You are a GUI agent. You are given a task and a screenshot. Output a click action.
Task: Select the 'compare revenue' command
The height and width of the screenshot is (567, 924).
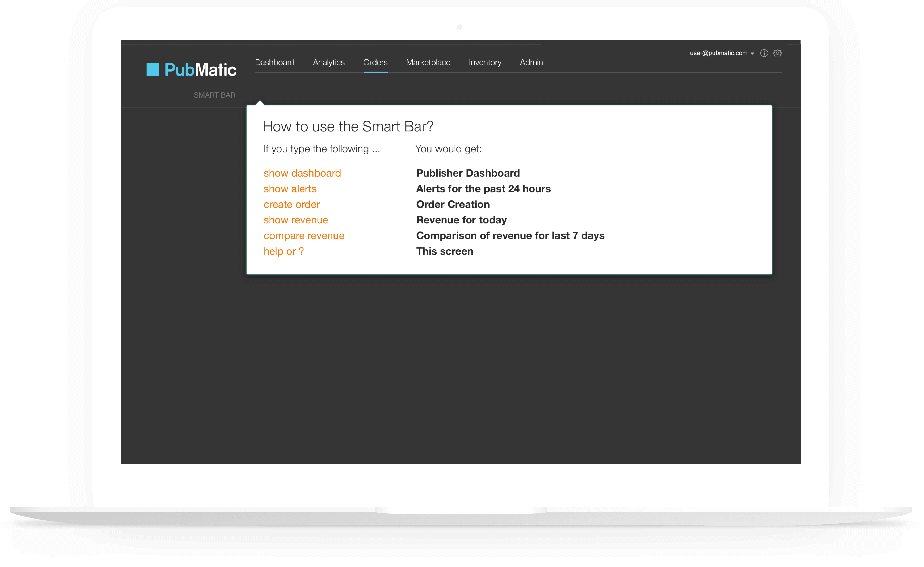click(x=304, y=236)
